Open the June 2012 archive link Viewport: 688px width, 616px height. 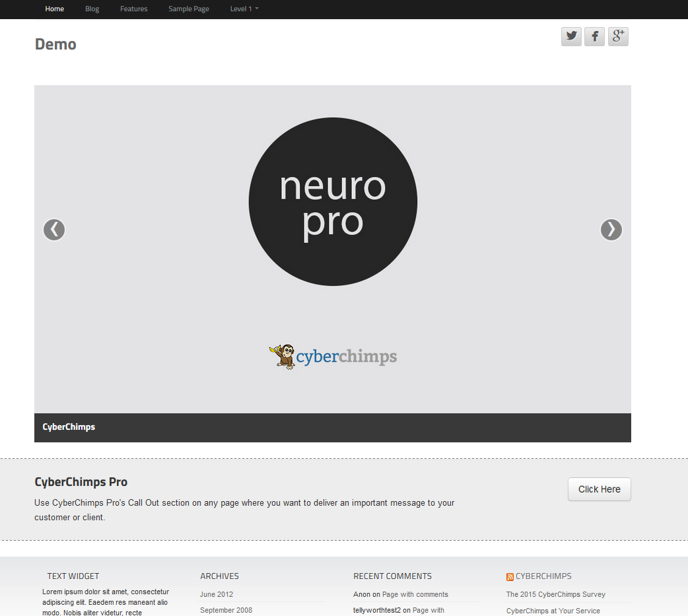217,594
